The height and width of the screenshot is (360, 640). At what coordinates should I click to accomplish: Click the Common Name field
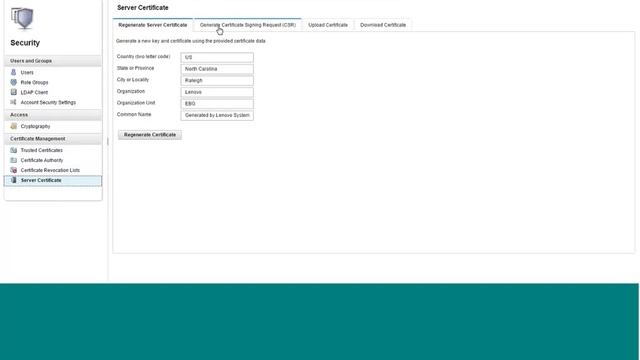coord(217,115)
